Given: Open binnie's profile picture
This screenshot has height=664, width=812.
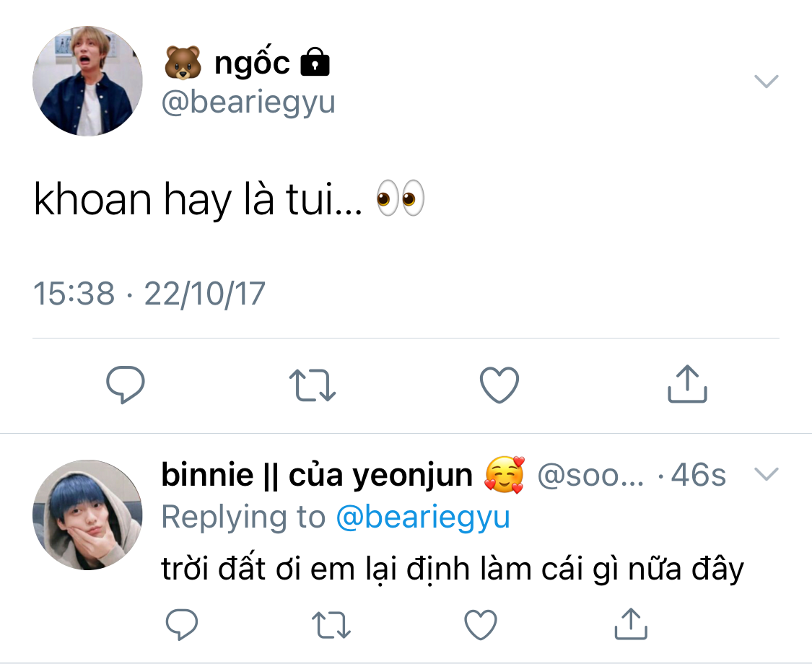Looking at the screenshot, I should coord(87,515).
